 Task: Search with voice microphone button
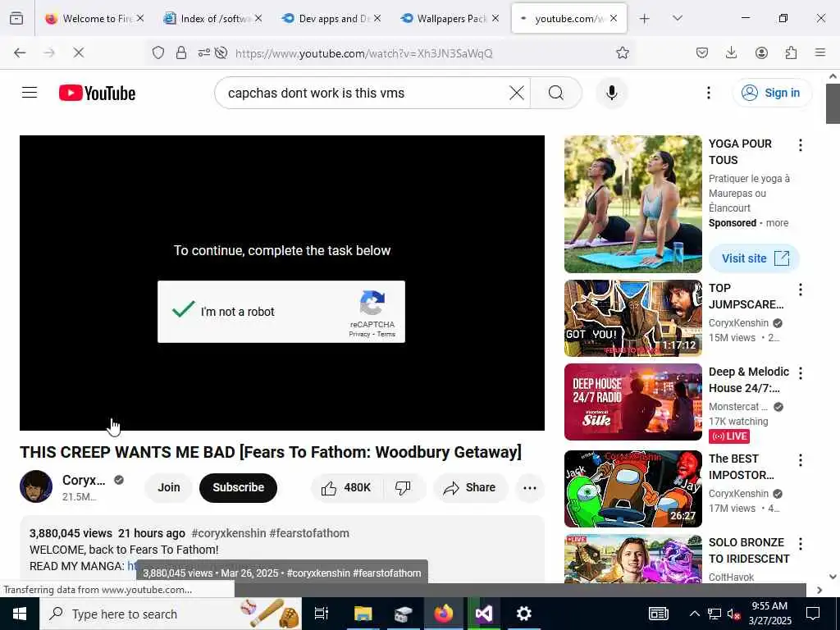[611, 93]
